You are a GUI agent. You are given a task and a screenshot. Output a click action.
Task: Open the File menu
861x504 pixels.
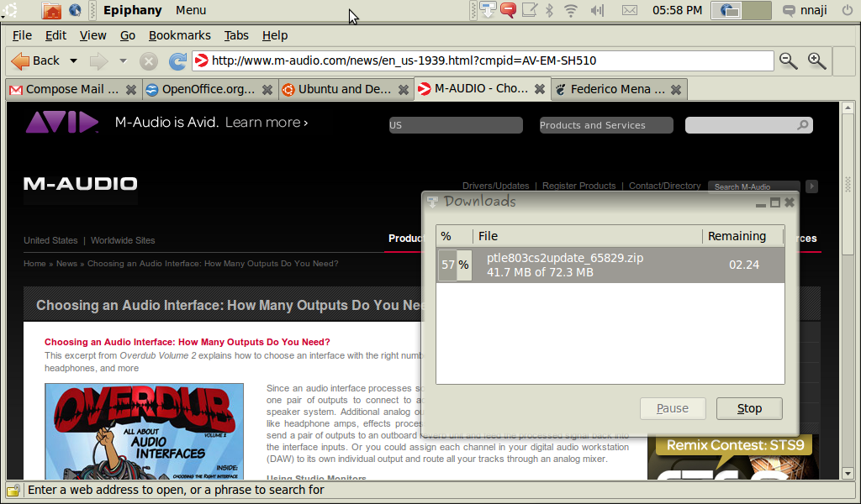[x=22, y=35]
